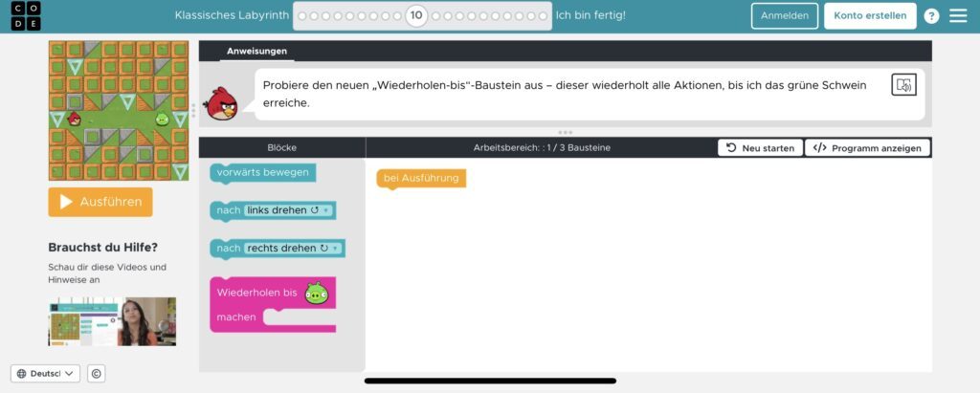Click the green pig in the maze

163,119
